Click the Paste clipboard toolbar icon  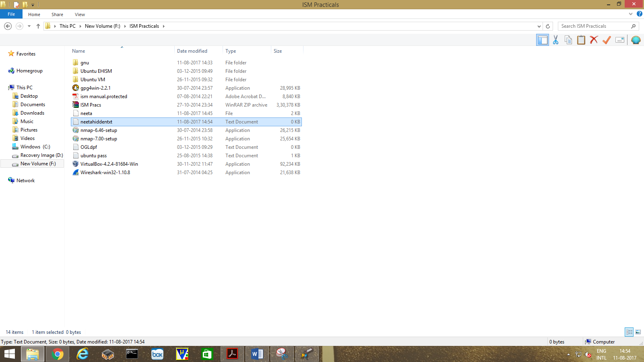[581, 40]
